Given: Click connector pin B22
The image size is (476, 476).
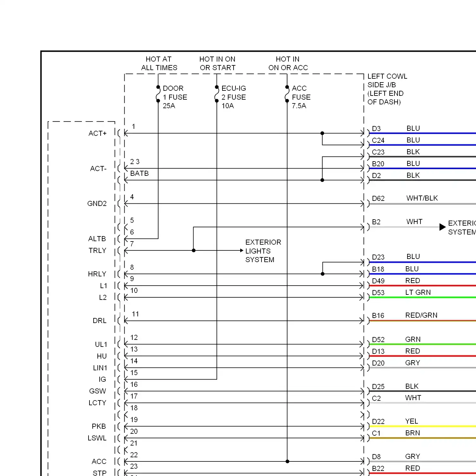Looking at the screenshot, I should tap(378, 468).
